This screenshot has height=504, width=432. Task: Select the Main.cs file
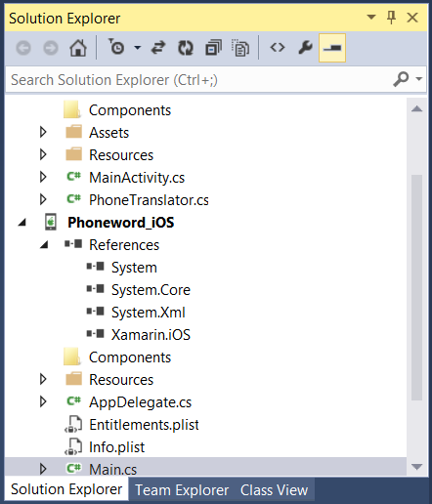[113, 470]
